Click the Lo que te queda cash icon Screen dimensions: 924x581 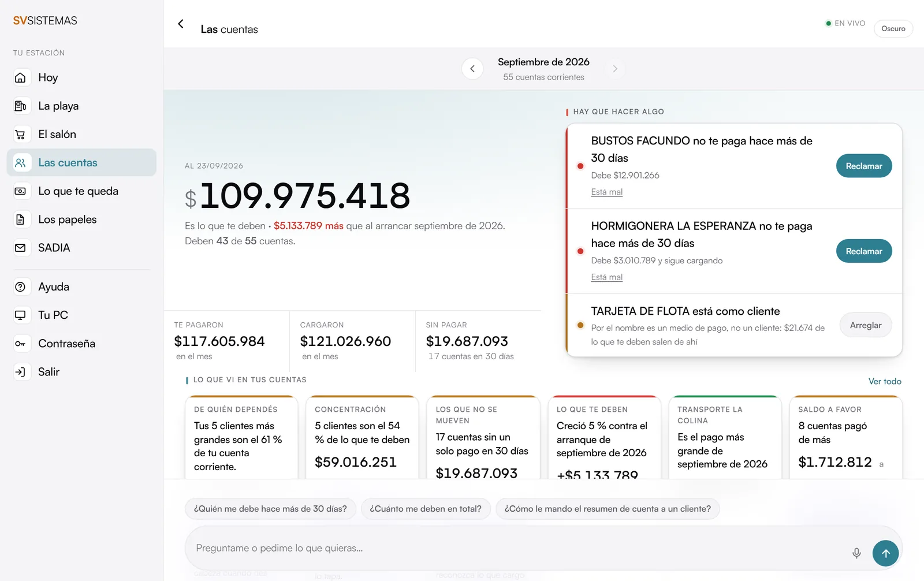[x=20, y=191]
